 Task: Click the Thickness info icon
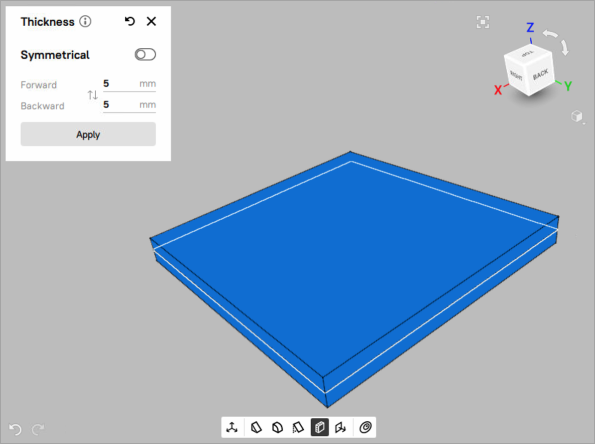pos(85,22)
